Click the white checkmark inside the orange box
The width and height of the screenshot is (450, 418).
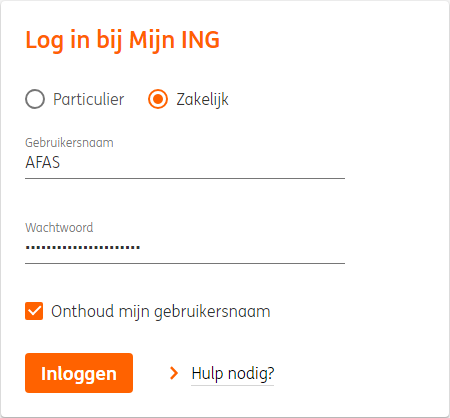click(x=34, y=311)
